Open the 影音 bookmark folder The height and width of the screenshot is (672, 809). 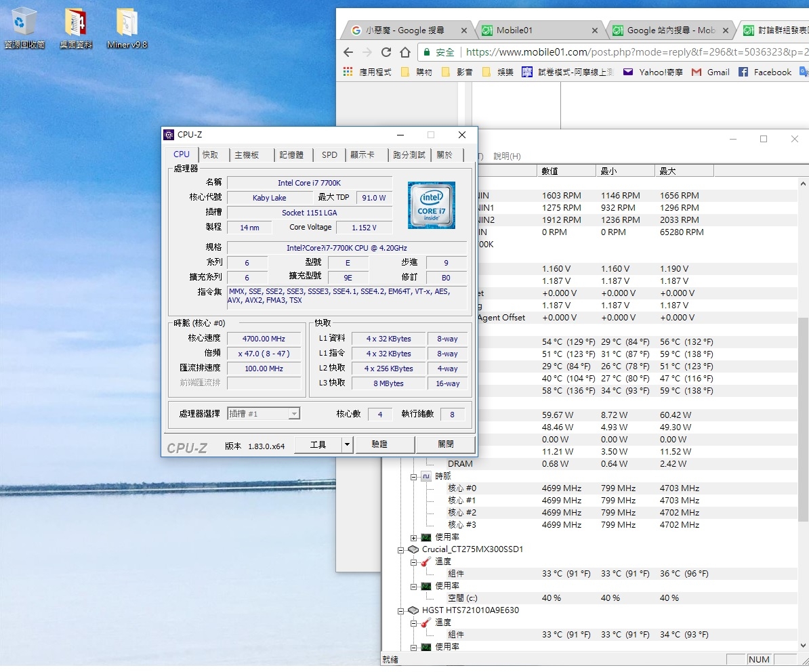457,72
